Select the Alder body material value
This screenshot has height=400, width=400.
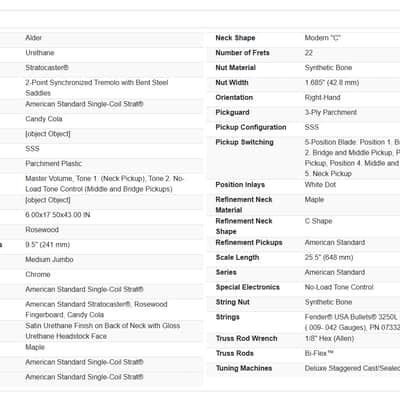[x=34, y=38]
